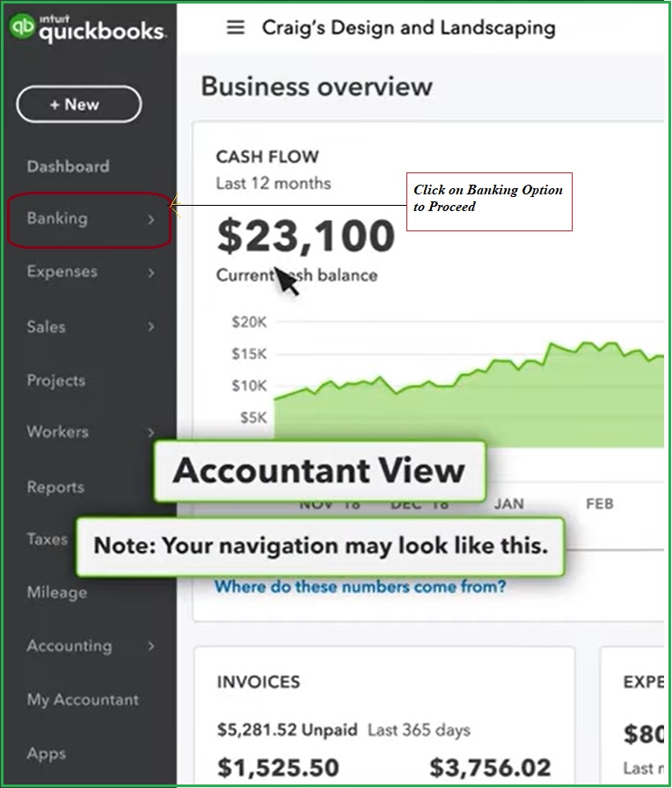The image size is (672, 788).
Task: Go to Reports in the sidebar
Action: [x=55, y=487]
